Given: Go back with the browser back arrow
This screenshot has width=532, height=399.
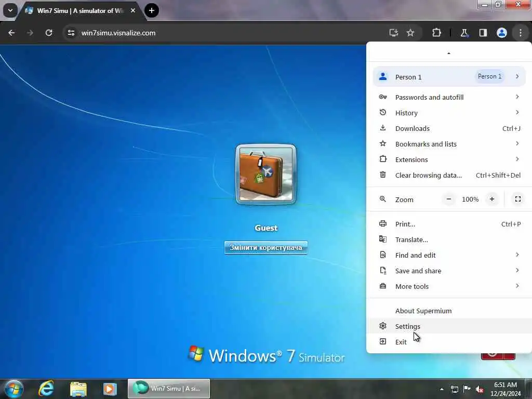Looking at the screenshot, I should [x=11, y=33].
